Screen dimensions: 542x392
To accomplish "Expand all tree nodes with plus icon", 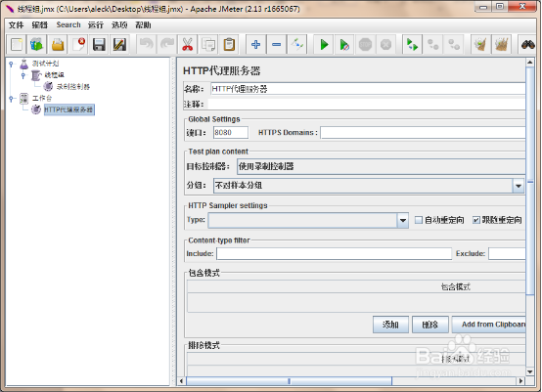I will point(255,45).
